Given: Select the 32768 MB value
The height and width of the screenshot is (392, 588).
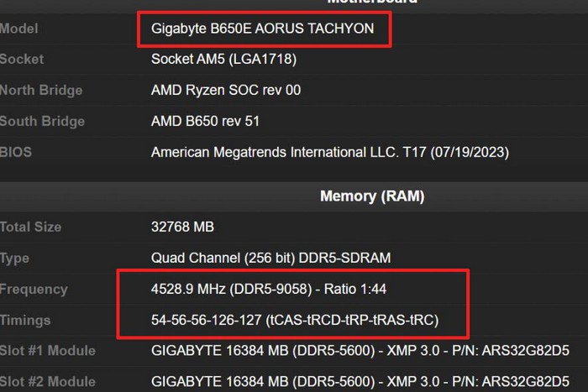Looking at the screenshot, I should 182,227.
